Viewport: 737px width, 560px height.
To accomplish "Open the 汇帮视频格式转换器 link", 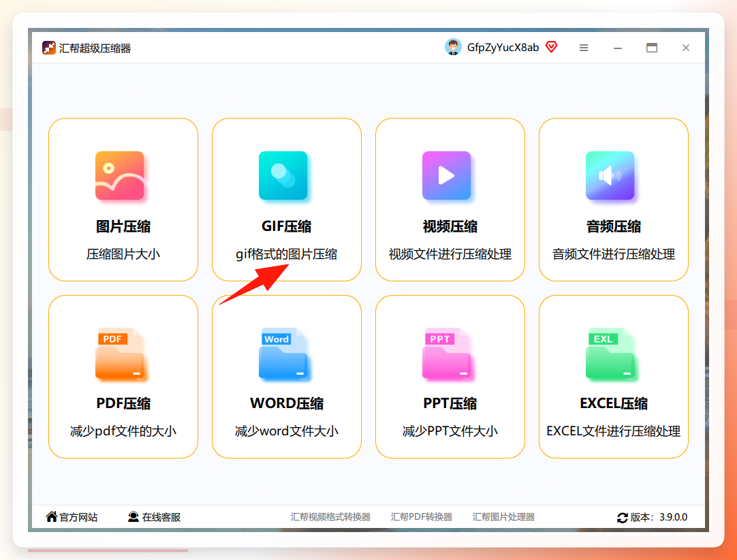I will pos(330,517).
